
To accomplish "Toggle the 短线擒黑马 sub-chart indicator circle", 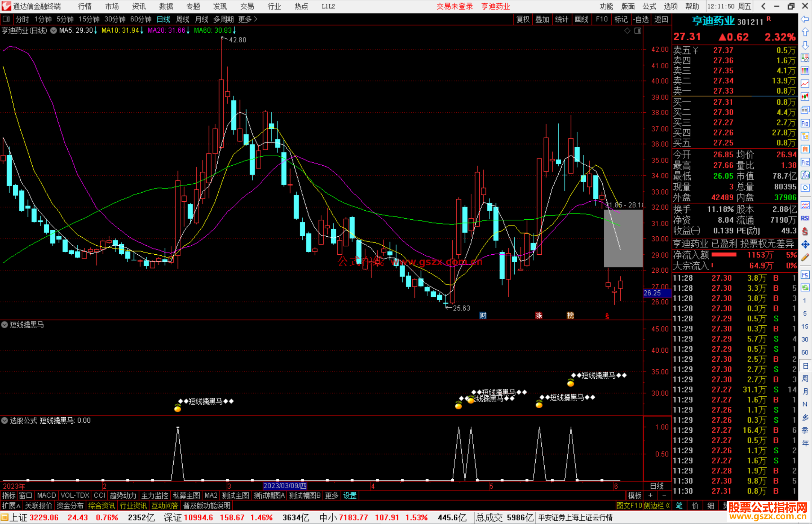I will point(5,325).
